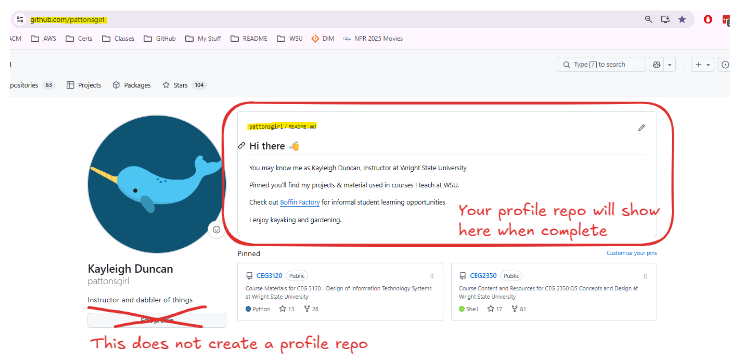Open the CEG3120 repository link
739x364 pixels.
tap(269, 276)
